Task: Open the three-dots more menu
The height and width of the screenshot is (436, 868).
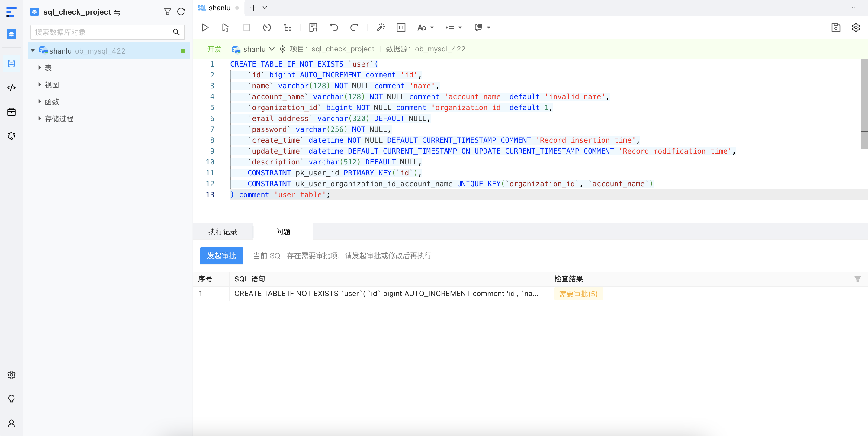Action: (x=854, y=8)
